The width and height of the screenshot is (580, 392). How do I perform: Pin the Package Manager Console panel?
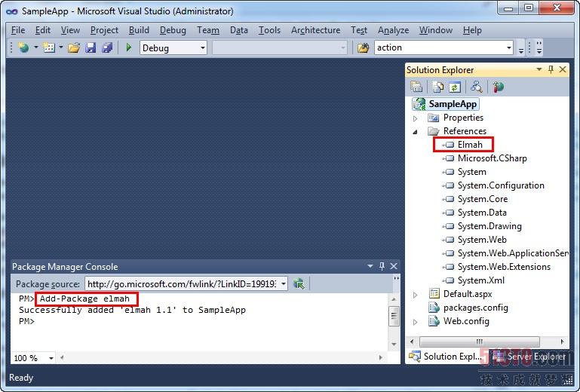point(382,266)
